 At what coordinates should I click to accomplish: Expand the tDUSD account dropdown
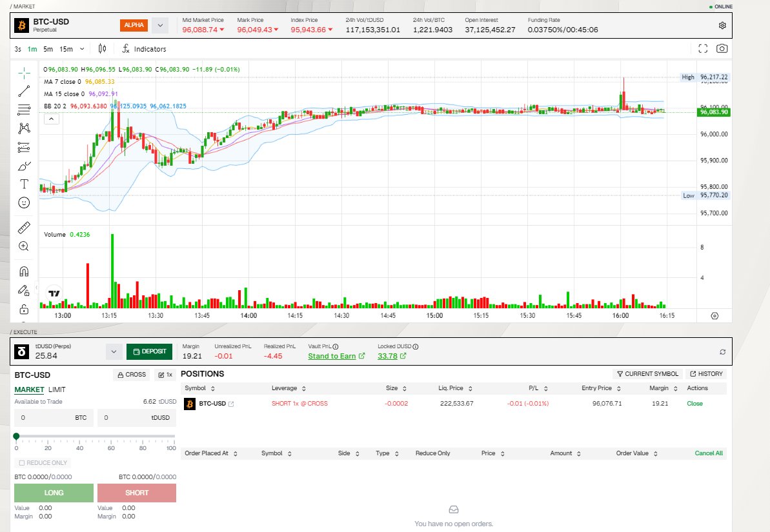tap(114, 352)
